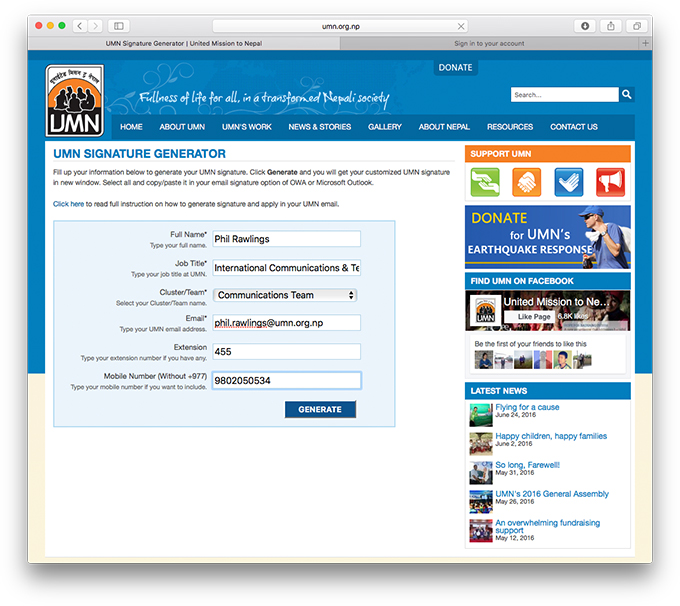Viewport: 680px width, 606px height.
Task: Open 'Flying for a cause' news link
Action: [x=527, y=407]
